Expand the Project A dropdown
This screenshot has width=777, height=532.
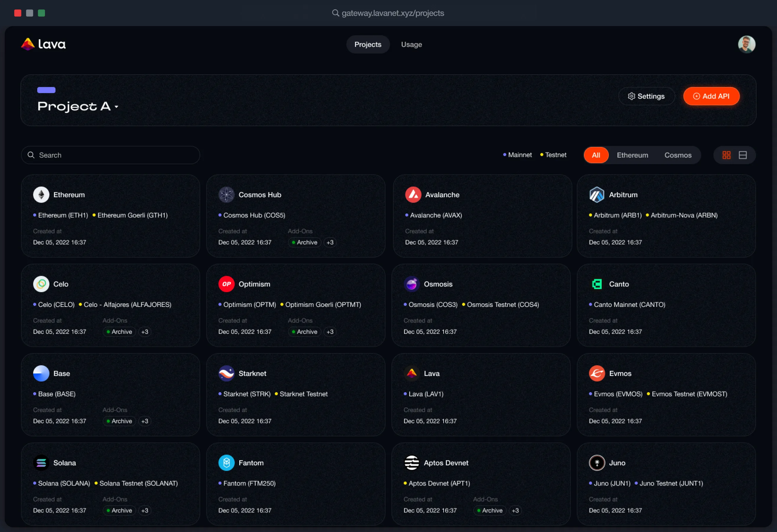[x=116, y=107]
